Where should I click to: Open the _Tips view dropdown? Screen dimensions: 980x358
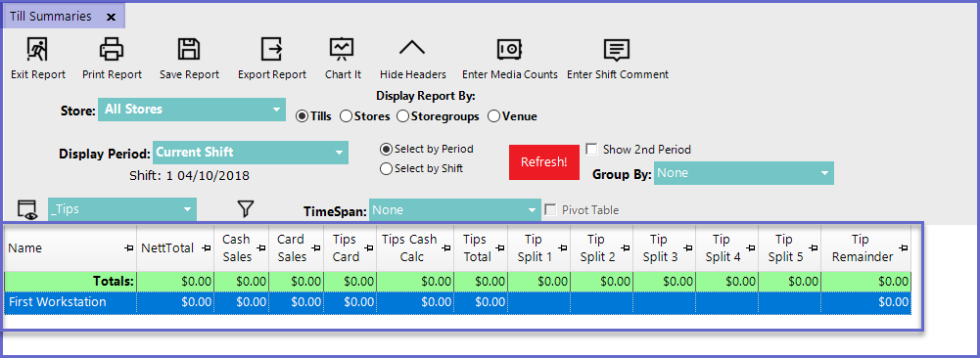(x=122, y=209)
